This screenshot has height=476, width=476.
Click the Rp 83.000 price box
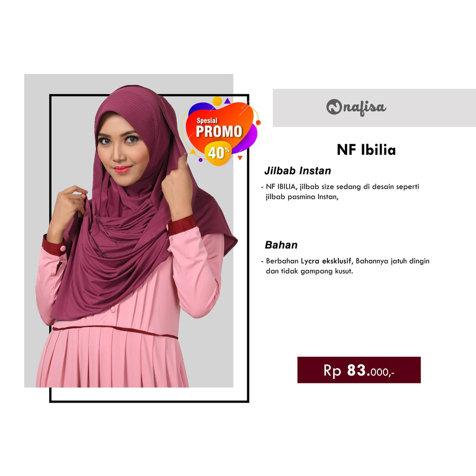coord(359,370)
